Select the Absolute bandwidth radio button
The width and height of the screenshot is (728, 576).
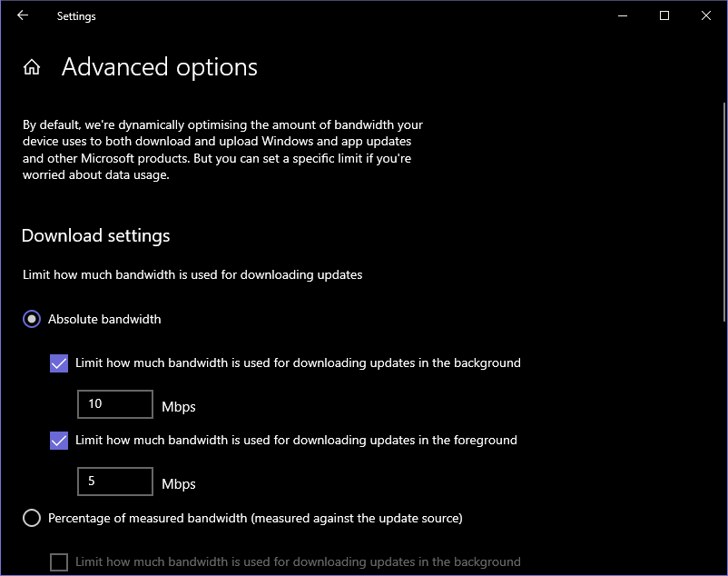pos(31,319)
